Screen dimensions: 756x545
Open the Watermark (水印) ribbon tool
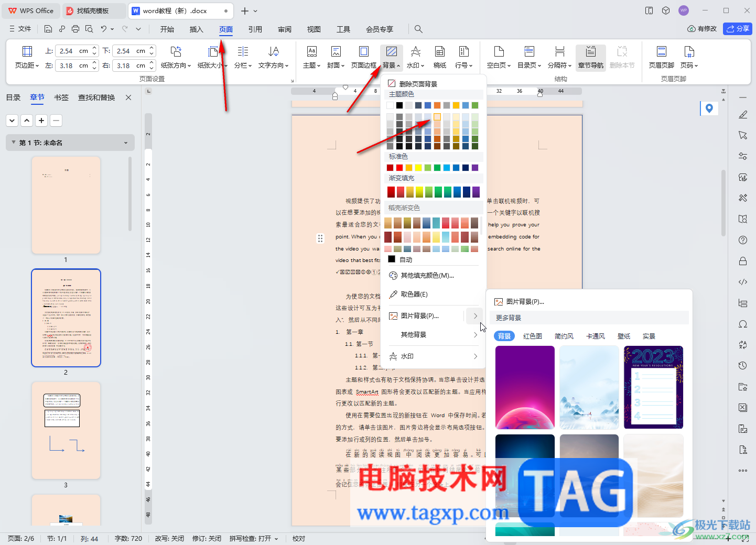point(415,58)
